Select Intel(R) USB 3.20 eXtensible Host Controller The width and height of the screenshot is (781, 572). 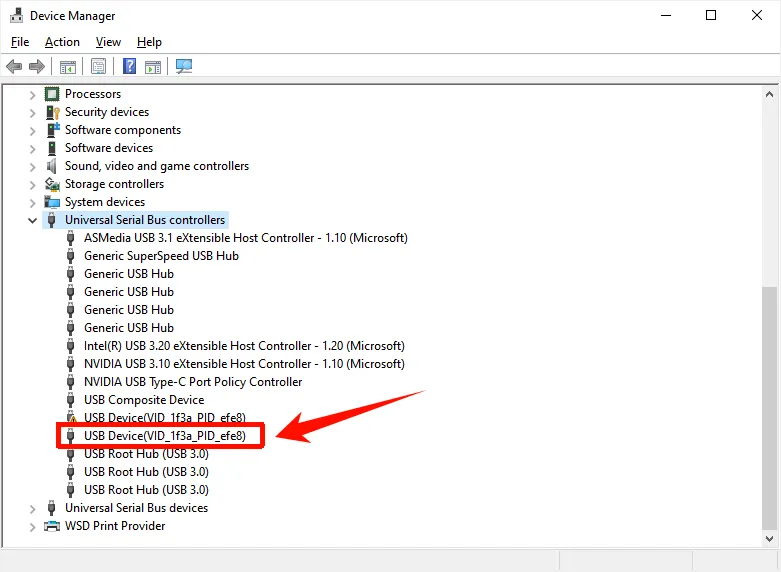(x=244, y=346)
